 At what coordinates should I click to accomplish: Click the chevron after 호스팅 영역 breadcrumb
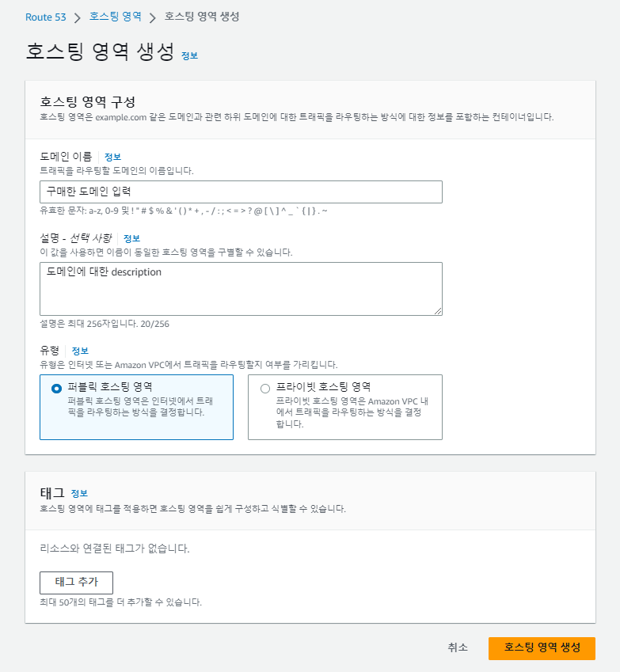click(153, 17)
